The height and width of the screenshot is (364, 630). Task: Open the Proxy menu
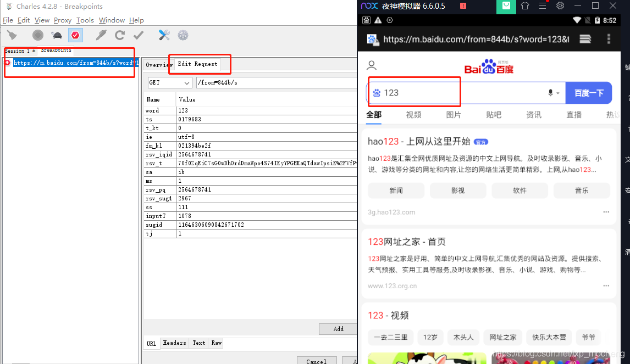[63, 20]
